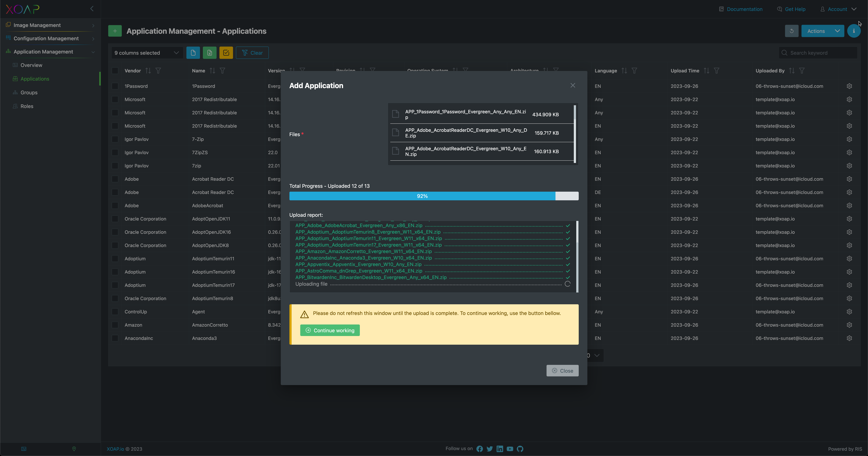Filter the Name column
868x456 pixels.
[222, 71]
